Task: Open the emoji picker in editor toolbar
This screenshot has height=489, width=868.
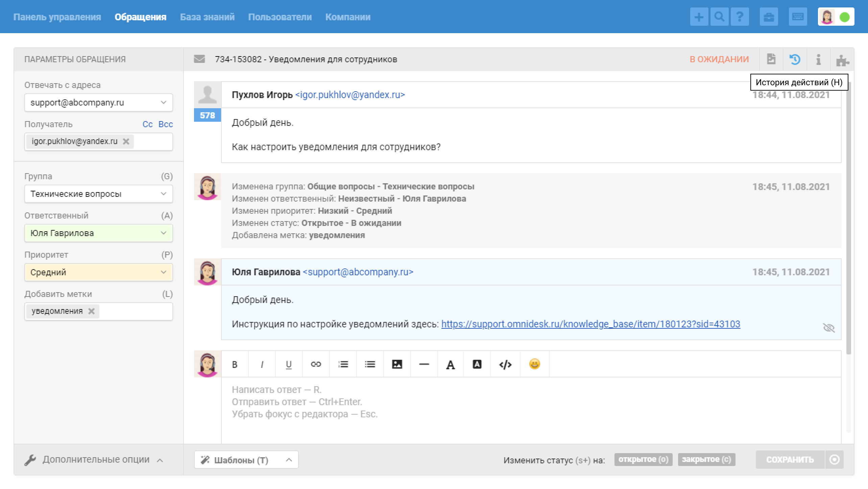Action: tap(534, 364)
